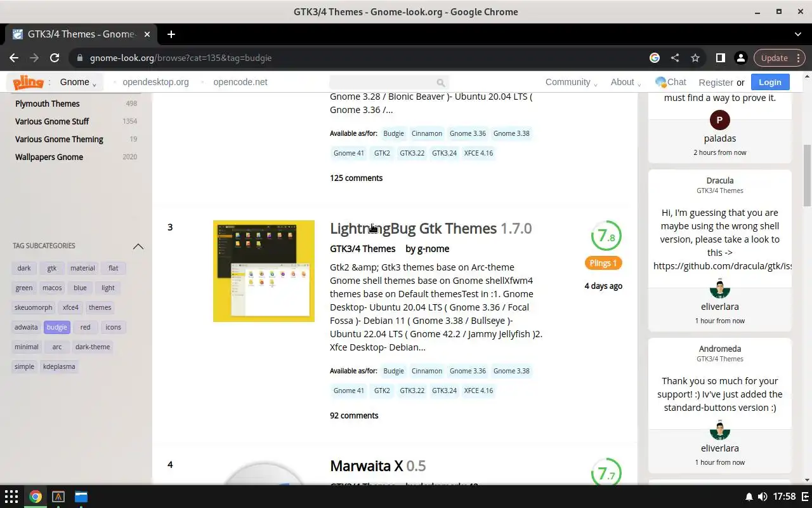Expand the About dropdown
This screenshot has height=508, width=812.
(x=625, y=82)
